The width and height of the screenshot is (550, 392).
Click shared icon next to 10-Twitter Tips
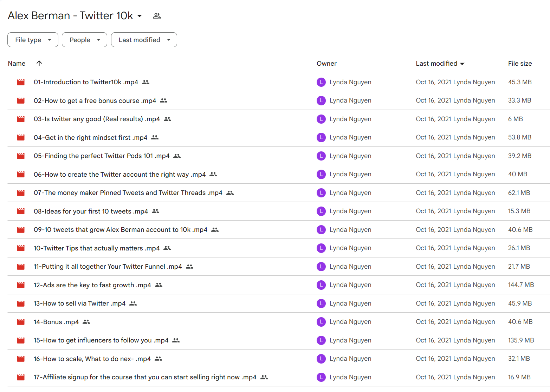167,248
